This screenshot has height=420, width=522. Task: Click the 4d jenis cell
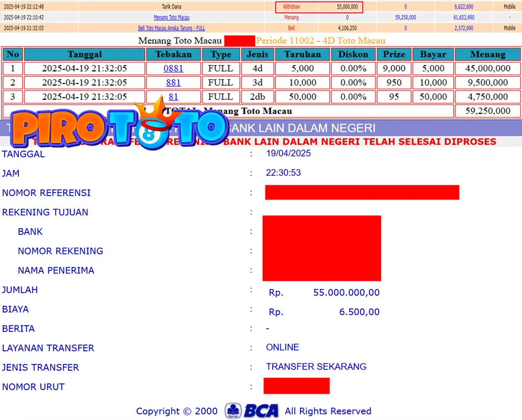[x=258, y=68]
